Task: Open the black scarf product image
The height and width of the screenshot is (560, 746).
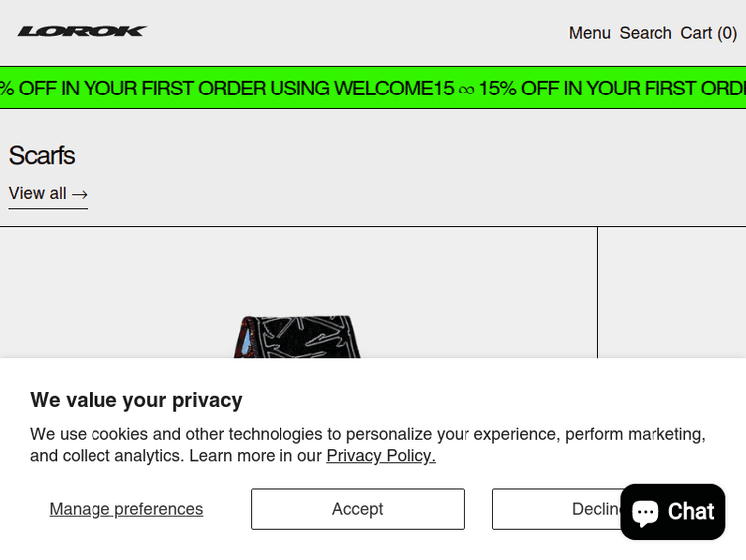Action: coord(296,336)
